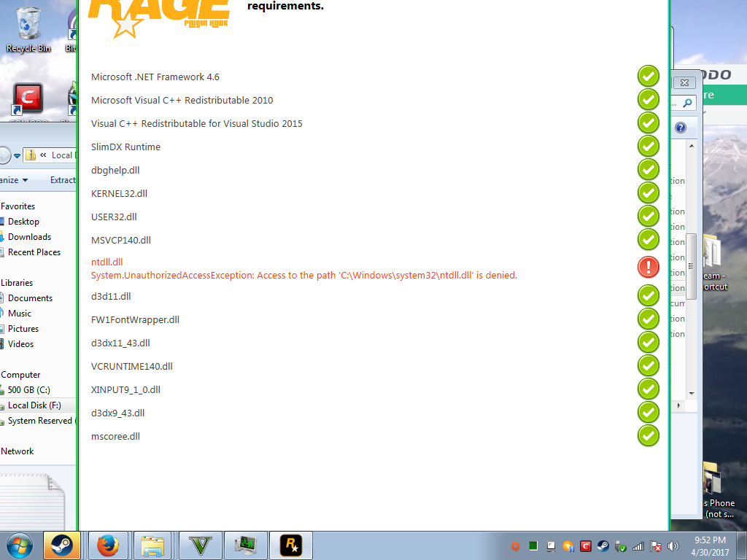The image size is (747, 560).
Task: Open Firefox from the taskbar
Action: click(x=108, y=545)
